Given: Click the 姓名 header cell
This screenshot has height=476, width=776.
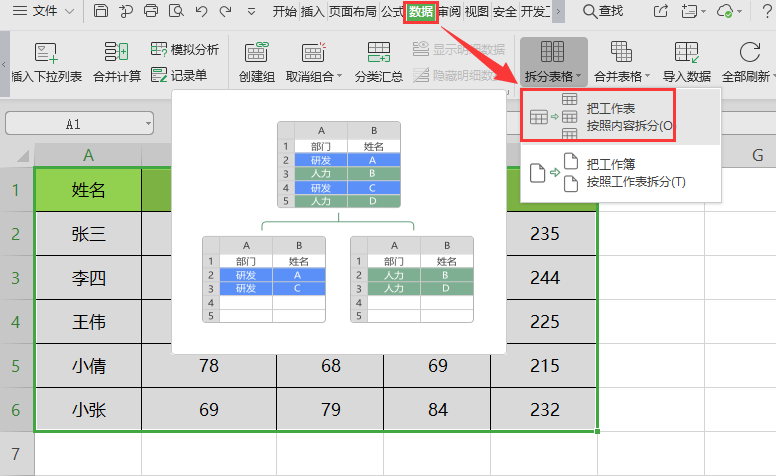Looking at the screenshot, I should (88, 190).
